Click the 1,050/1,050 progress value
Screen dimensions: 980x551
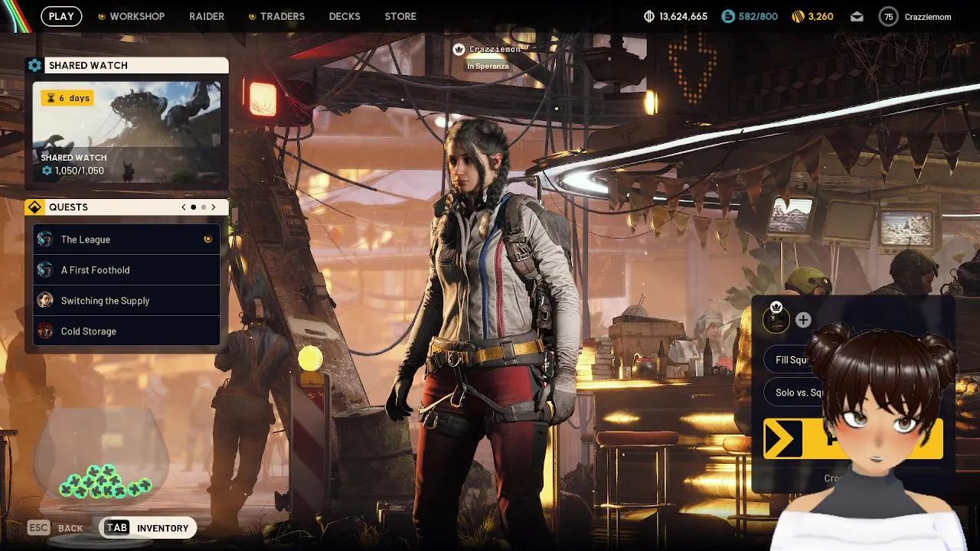[79, 171]
